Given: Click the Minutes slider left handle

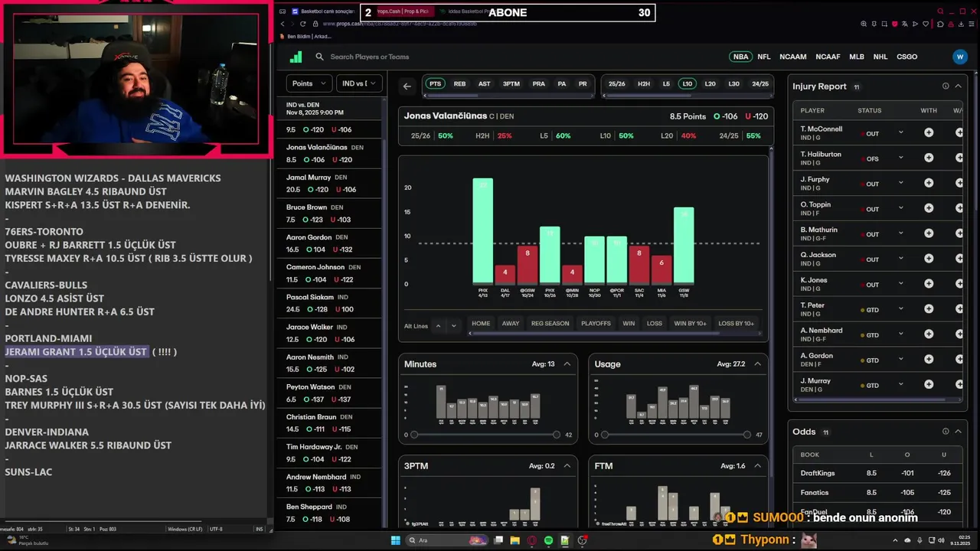Looking at the screenshot, I should [414, 435].
